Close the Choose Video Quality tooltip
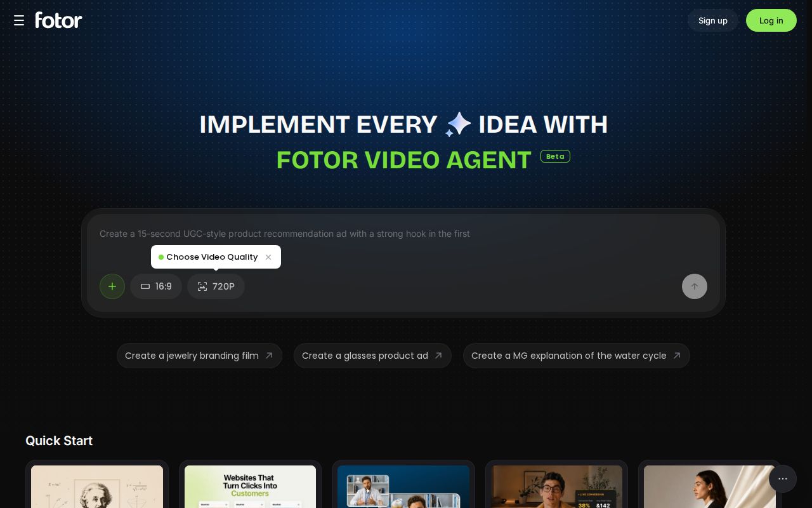This screenshot has height=508, width=812. (x=268, y=257)
